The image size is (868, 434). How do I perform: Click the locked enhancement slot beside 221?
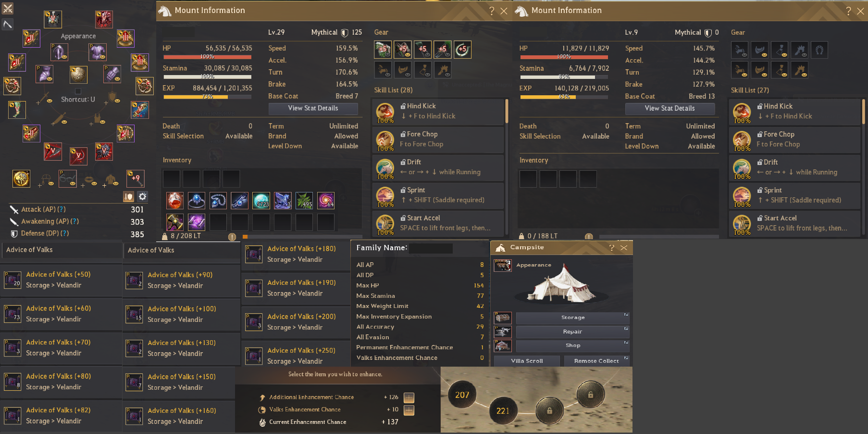pyautogui.click(x=549, y=411)
